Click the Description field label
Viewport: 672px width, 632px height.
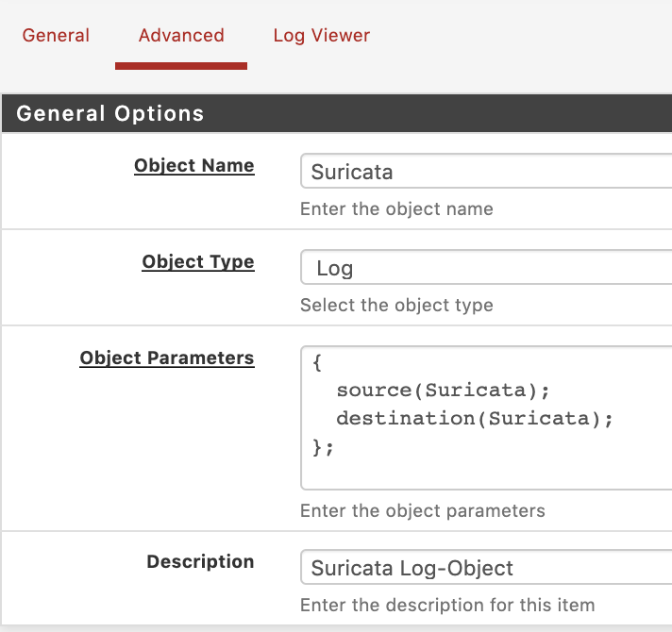pyautogui.click(x=200, y=561)
